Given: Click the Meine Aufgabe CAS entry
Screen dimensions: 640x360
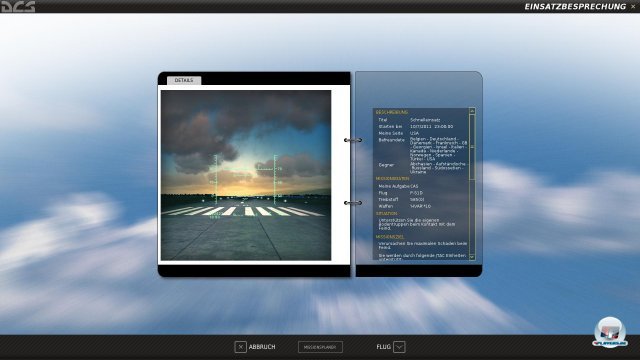Looking at the screenshot, I should 398,186.
